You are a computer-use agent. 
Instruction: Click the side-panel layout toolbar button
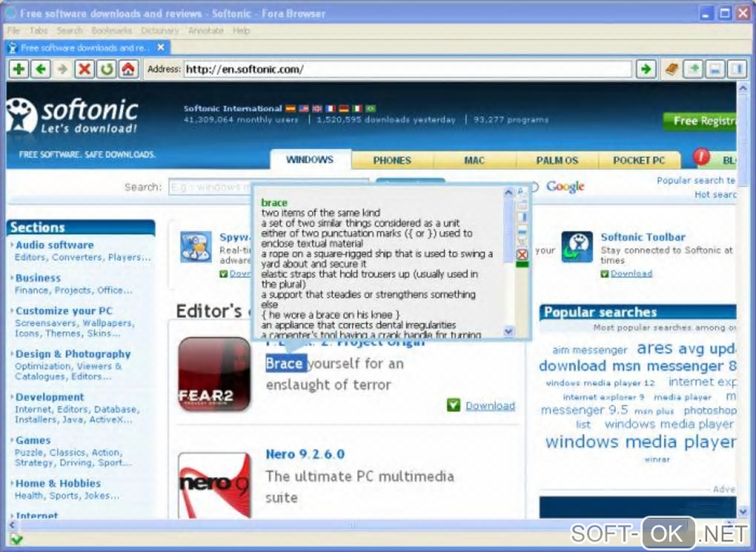737,70
